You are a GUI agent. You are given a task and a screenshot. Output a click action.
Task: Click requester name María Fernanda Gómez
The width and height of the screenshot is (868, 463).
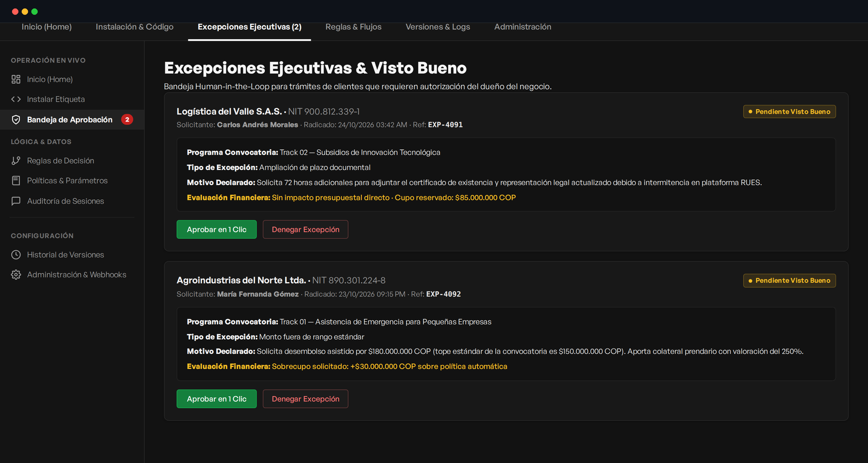[x=258, y=294]
